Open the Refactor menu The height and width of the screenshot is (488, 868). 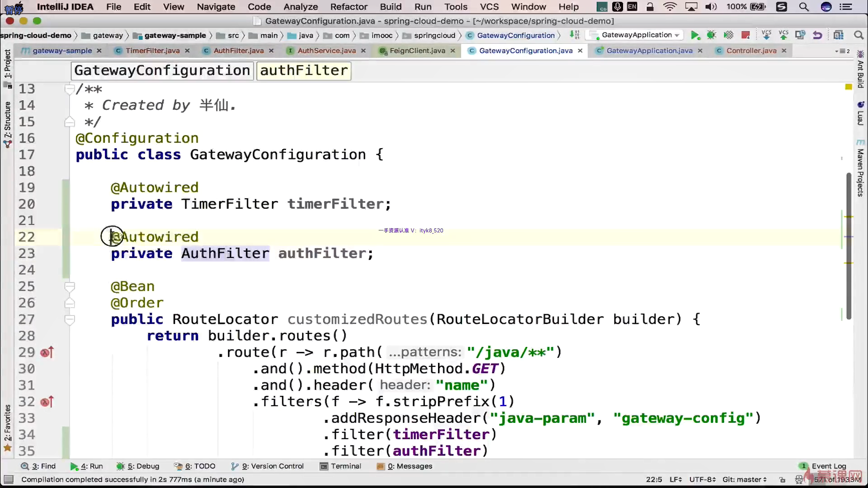click(349, 7)
